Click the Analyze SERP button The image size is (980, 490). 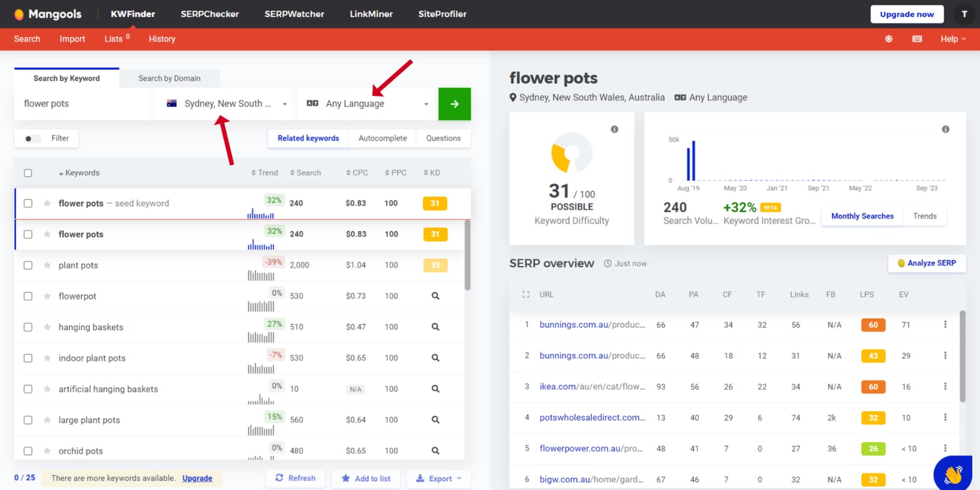[926, 263]
